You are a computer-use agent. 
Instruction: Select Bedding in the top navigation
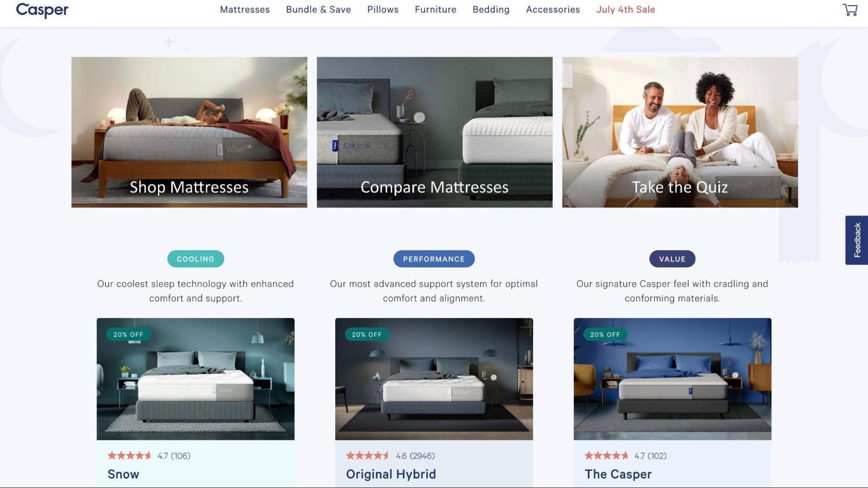(x=491, y=10)
